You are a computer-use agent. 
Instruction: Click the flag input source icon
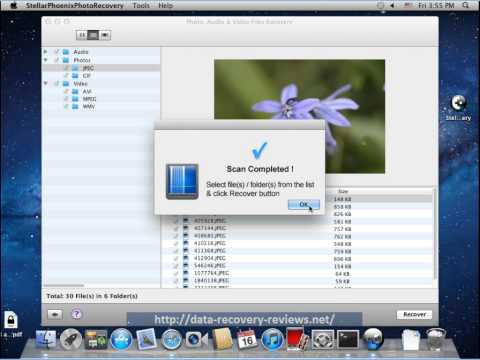(408, 5)
